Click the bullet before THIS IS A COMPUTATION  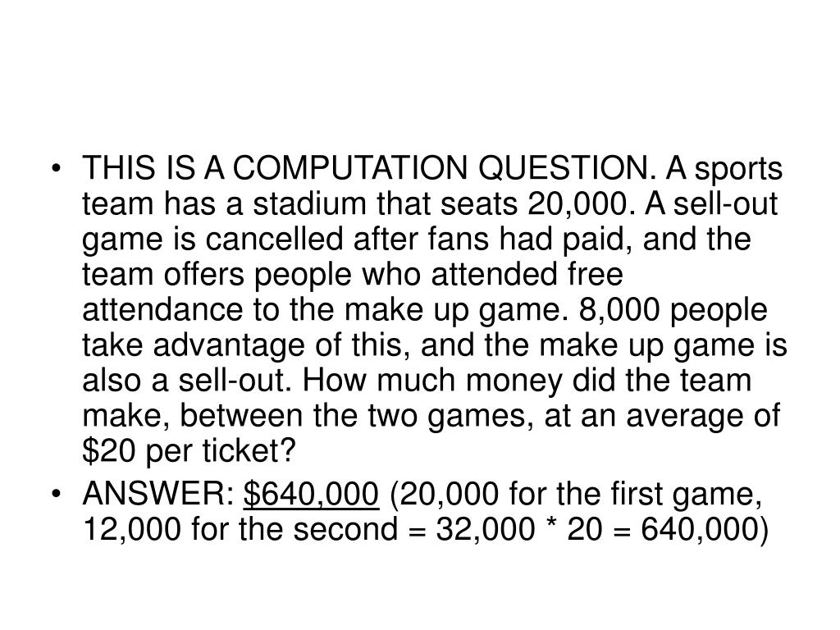(x=57, y=169)
